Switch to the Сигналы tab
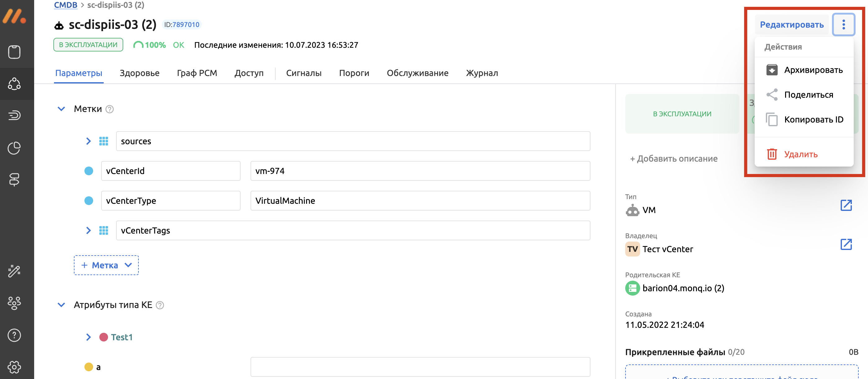The image size is (868, 379). 304,73
